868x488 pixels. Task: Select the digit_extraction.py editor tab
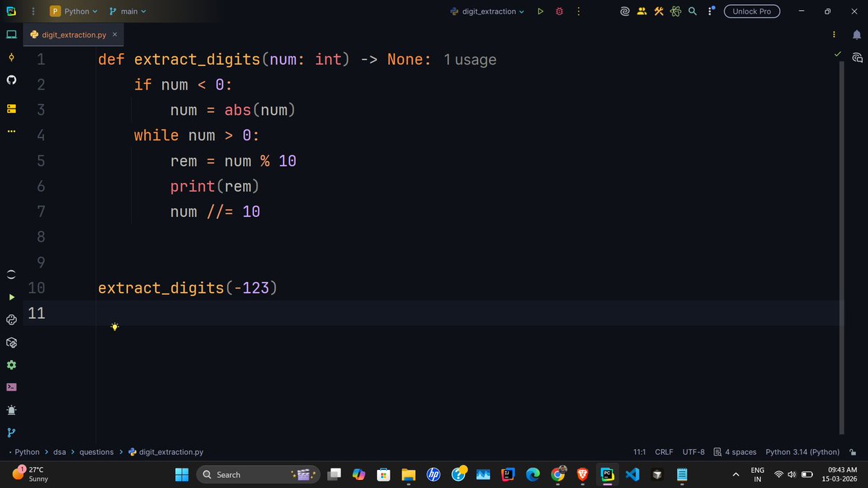pyautogui.click(x=72, y=34)
